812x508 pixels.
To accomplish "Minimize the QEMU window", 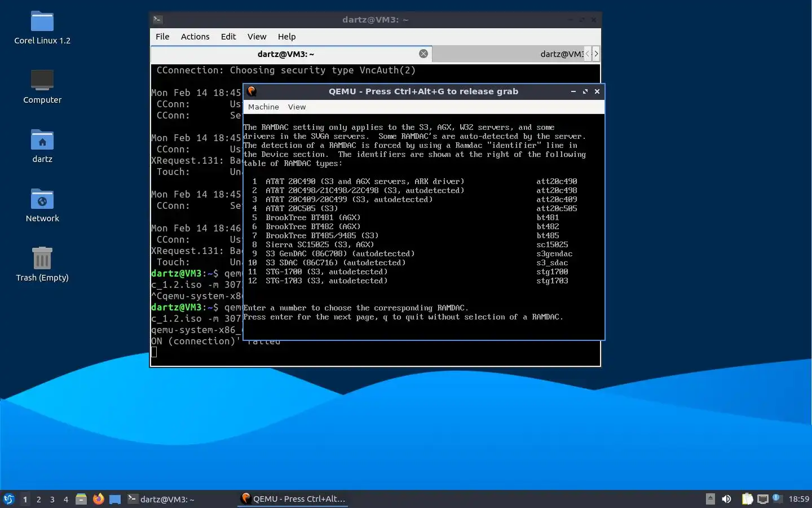I will pos(573,91).
